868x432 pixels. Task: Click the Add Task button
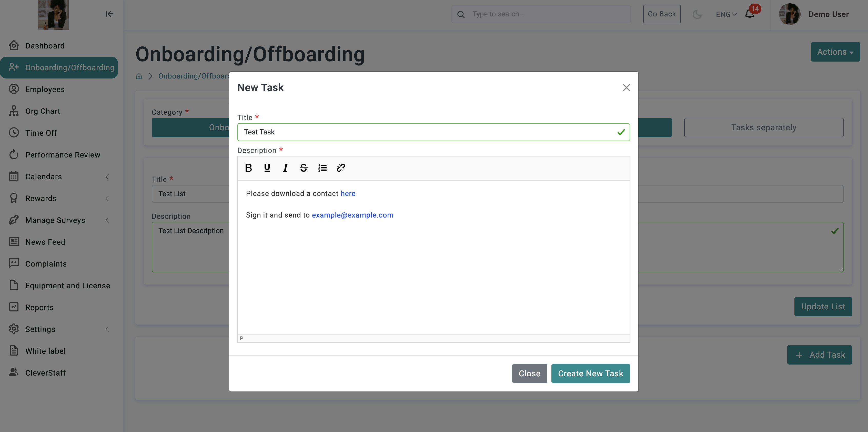[820, 355]
